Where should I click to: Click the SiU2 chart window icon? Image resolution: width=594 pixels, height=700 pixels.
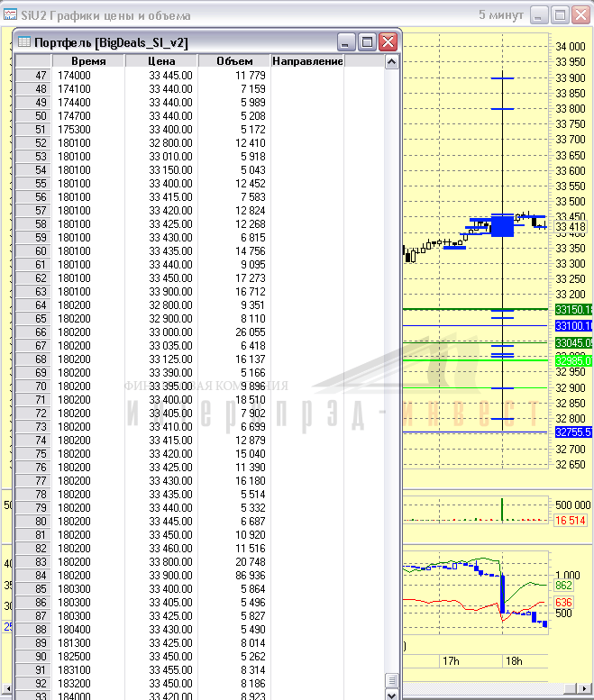point(10,14)
